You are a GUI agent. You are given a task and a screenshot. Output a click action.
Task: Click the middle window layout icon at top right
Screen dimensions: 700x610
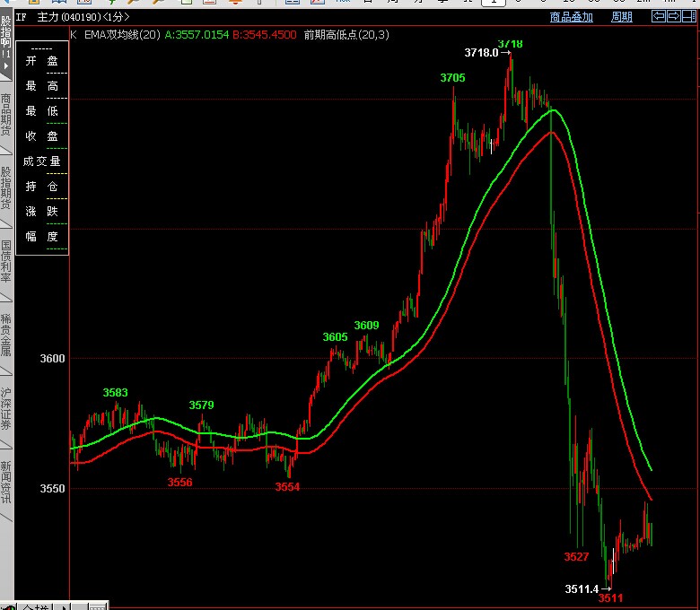coord(674,16)
